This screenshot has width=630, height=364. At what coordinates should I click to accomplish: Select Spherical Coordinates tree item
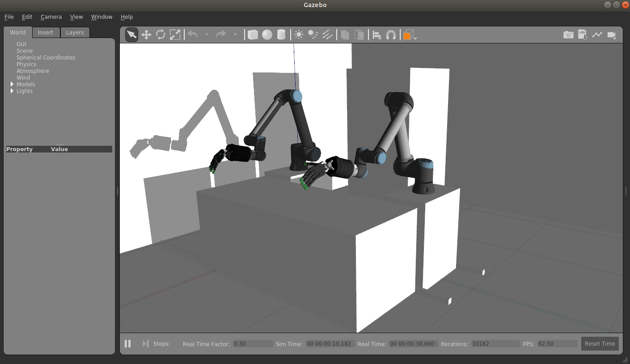[46, 57]
